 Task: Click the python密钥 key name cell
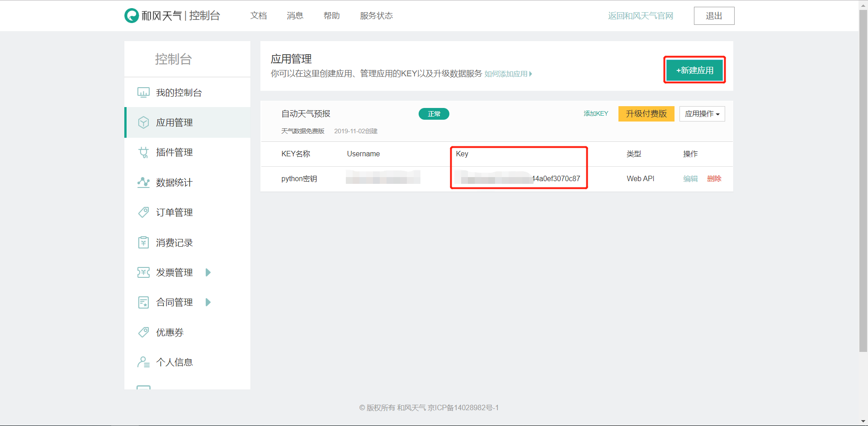coord(299,179)
